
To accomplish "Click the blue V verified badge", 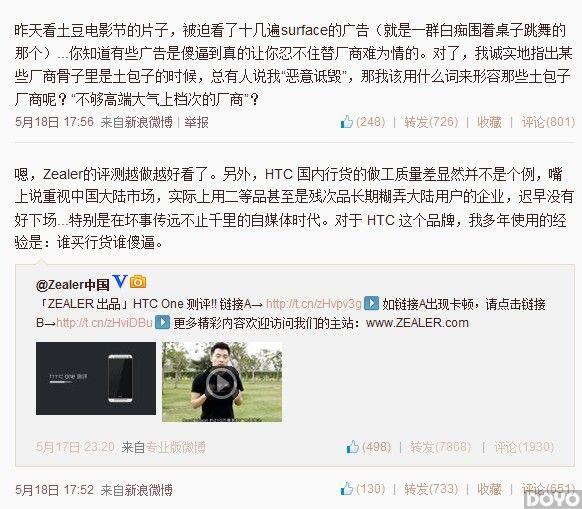I will tap(120, 282).
